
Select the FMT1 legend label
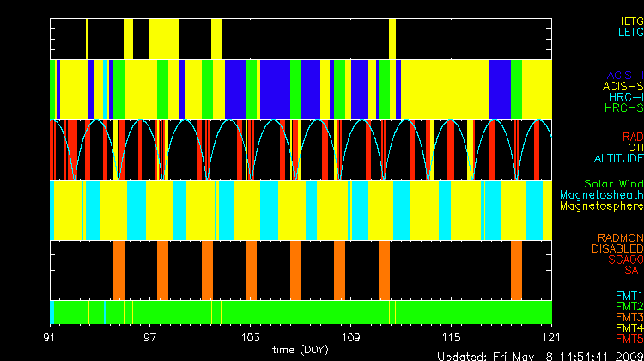(629, 296)
